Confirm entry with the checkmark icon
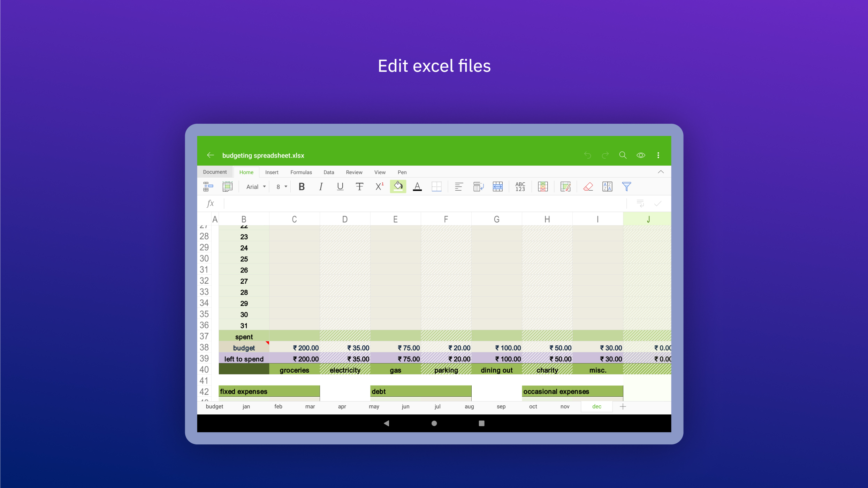The width and height of the screenshot is (868, 488). [658, 204]
